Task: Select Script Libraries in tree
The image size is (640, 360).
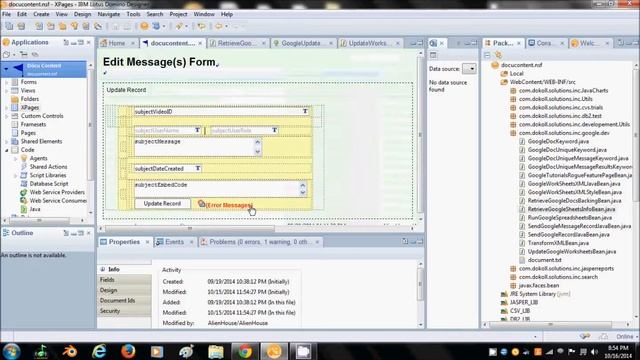Action: point(47,175)
